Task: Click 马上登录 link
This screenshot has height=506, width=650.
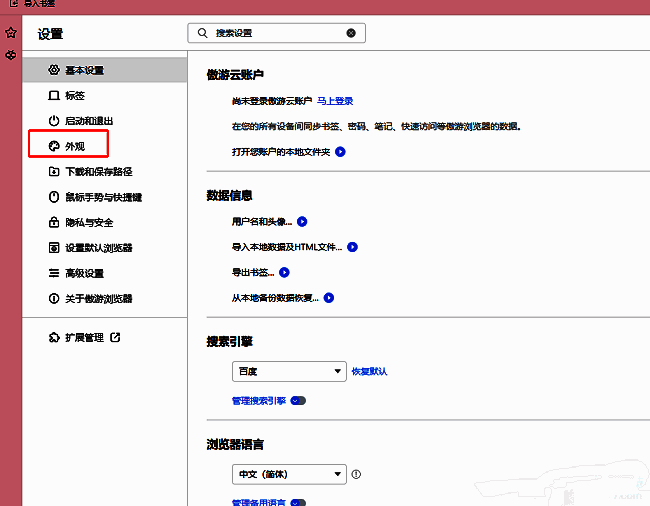Action: click(x=335, y=101)
